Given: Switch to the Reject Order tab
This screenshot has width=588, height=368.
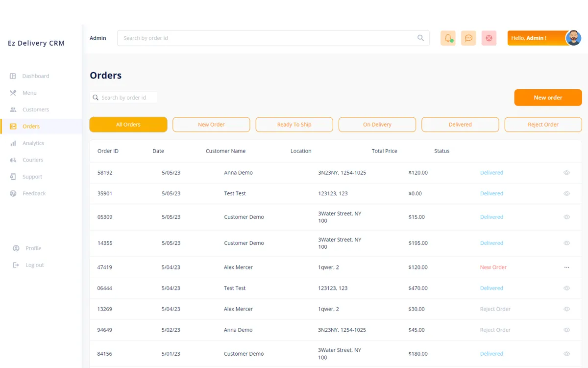Looking at the screenshot, I should click(543, 125).
